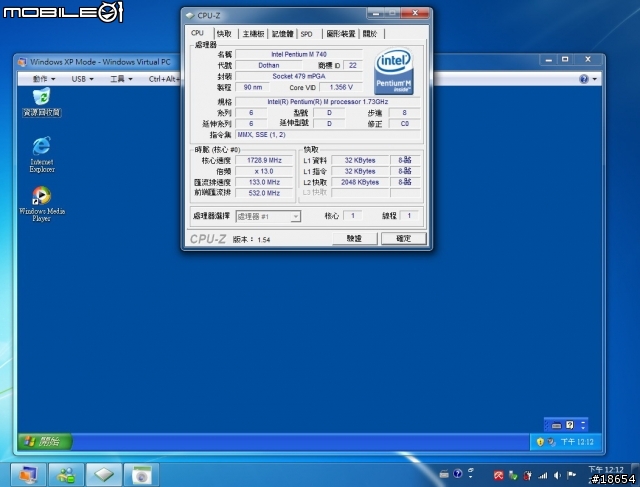This screenshot has width=640, height=487.
Task: Expand 處理器選擇 processor dropdown
Action: click(x=296, y=216)
